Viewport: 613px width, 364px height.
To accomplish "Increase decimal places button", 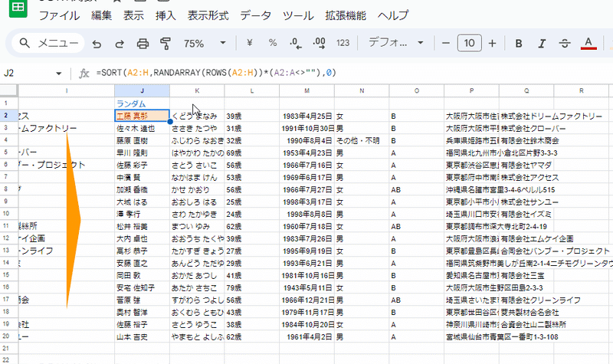I will pyautogui.click(x=319, y=43).
